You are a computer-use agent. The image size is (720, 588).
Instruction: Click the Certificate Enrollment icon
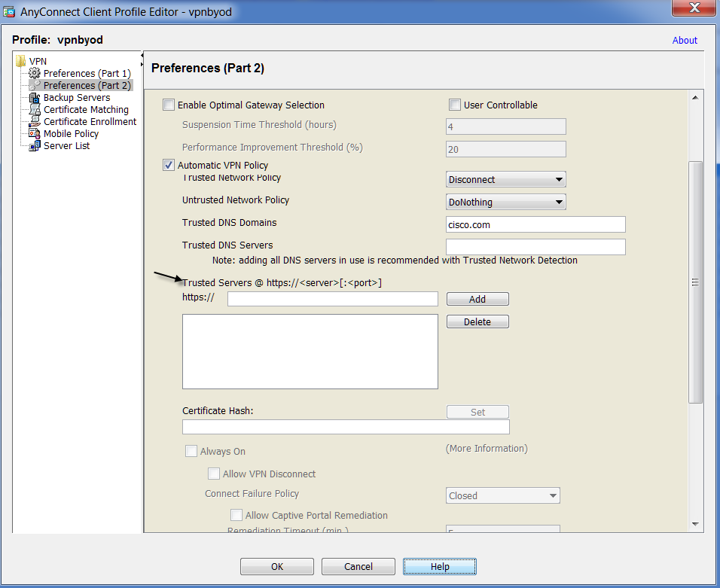(35, 121)
